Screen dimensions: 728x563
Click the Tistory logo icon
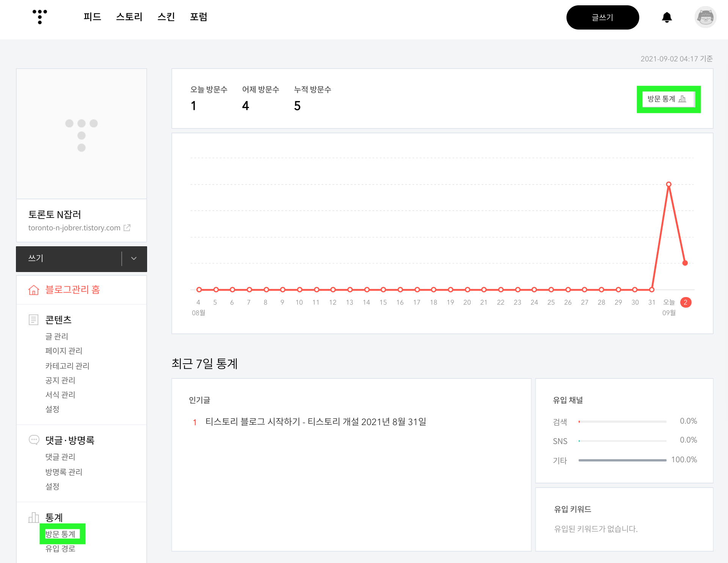[x=40, y=17]
